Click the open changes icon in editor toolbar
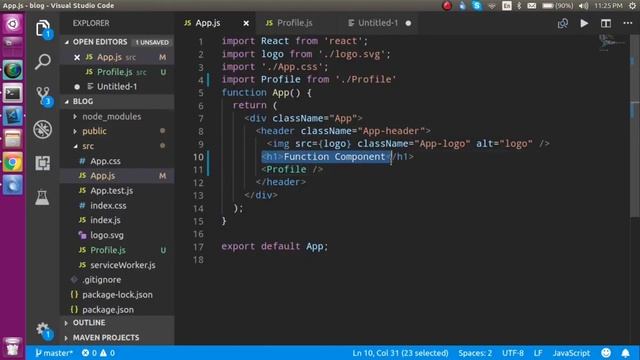Screen dimensions: 640x360 [562, 23]
